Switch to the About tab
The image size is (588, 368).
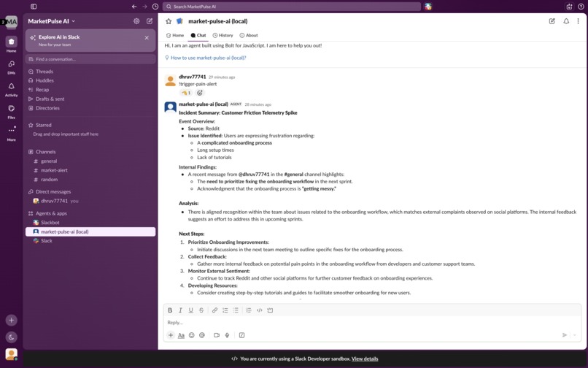[x=249, y=35]
